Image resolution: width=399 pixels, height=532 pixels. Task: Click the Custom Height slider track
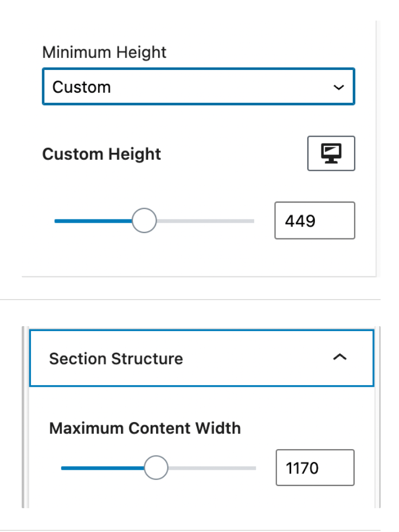pos(206,220)
